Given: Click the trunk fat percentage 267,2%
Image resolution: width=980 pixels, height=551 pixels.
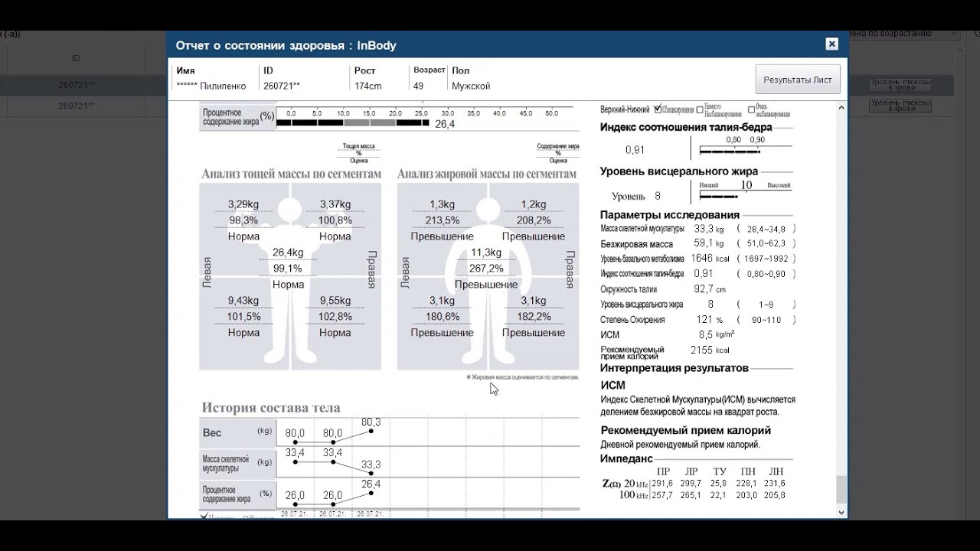Looking at the screenshot, I should (x=486, y=269).
